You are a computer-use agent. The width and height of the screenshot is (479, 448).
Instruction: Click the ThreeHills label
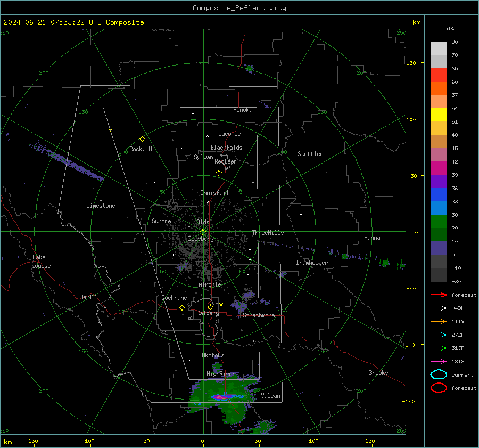268,233
